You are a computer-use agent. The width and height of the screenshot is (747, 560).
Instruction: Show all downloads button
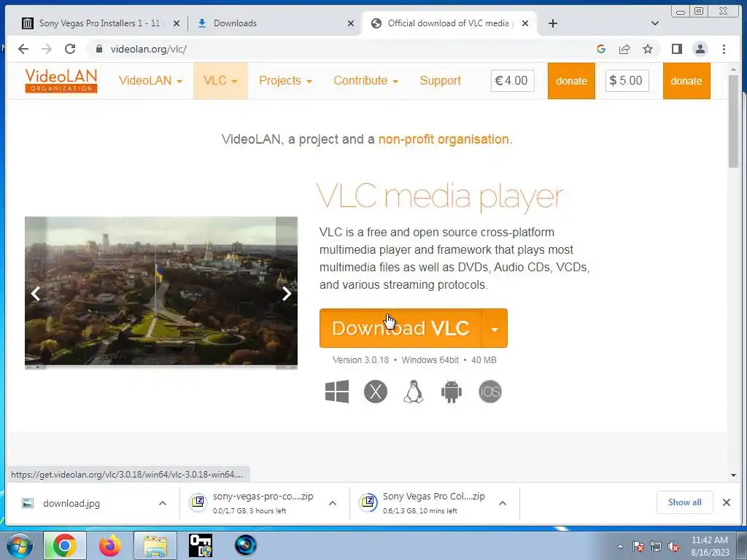[x=684, y=502]
